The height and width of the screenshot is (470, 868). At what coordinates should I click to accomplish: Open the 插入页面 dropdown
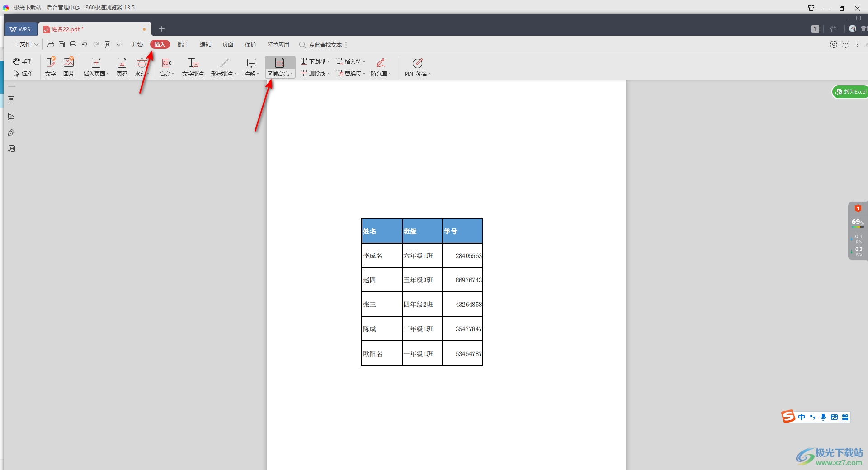tap(96, 67)
